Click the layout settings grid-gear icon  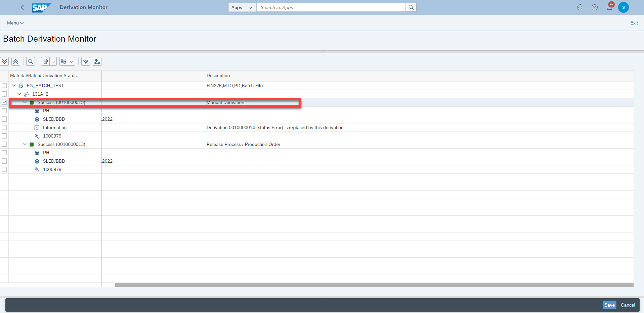(x=63, y=61)
